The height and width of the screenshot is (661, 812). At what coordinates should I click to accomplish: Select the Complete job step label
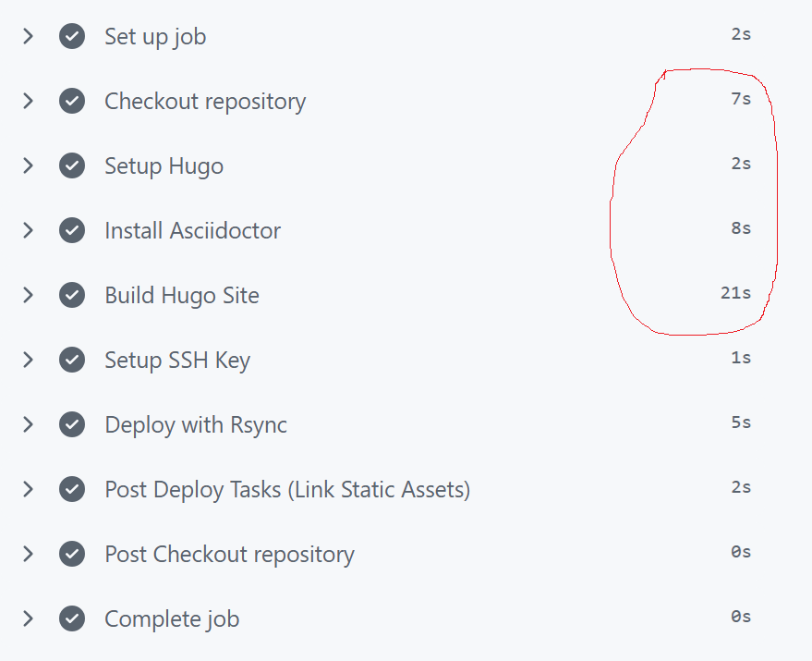[172, 619]
